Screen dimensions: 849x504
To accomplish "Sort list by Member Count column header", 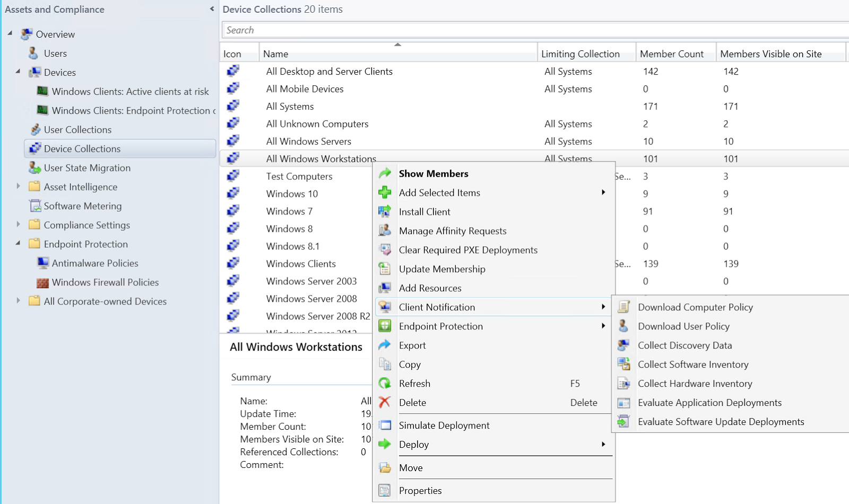I will pyautogui.click(x=671, y=54).
